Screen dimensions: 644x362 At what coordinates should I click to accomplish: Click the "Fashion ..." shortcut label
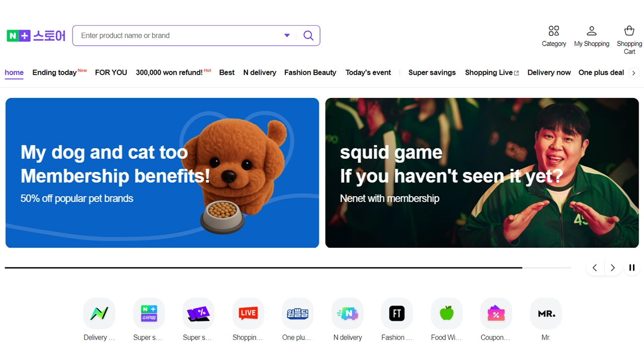coord(397,337)
